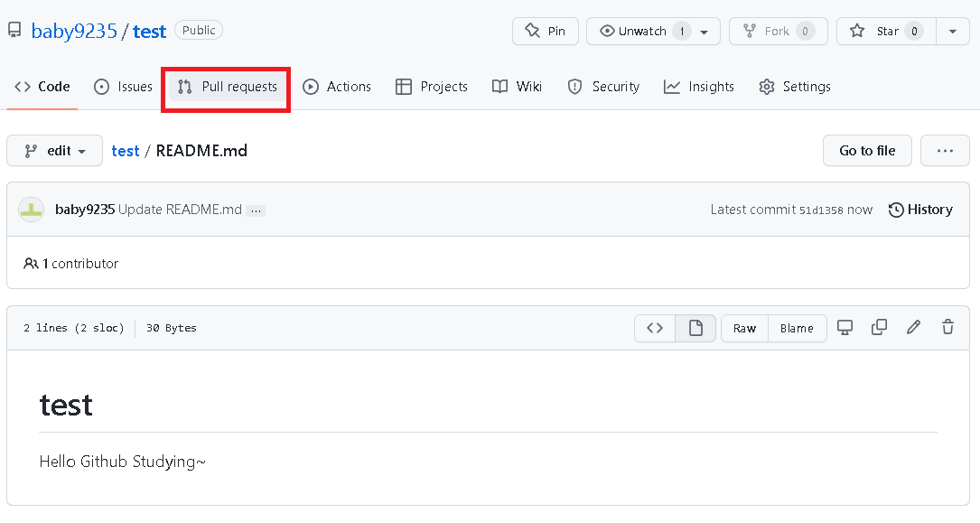Screen dimensions: 980x523
Task: Display the rendered file view
Action: click(695, 328)
